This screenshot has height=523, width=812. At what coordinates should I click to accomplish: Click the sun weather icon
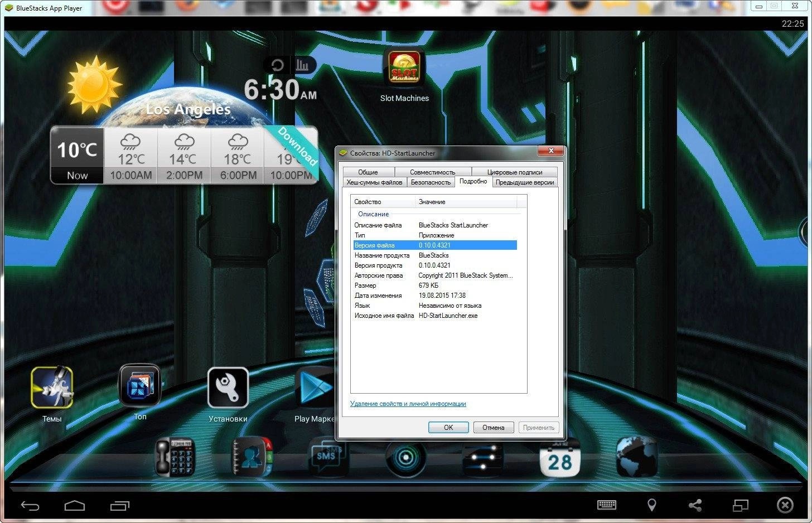(94, 84)
